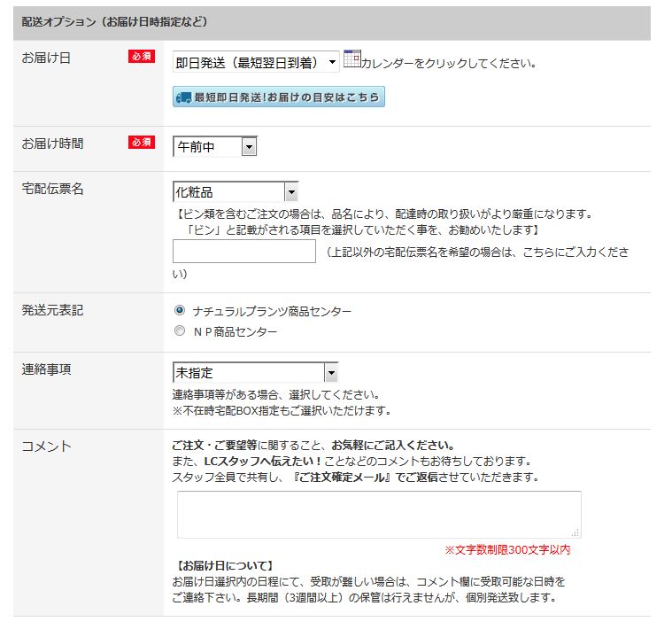Select the ＮＰ商品センター radio button
The height and width of the screenshot is (637, 672).
pyautogui.click(x=180, y=330)
